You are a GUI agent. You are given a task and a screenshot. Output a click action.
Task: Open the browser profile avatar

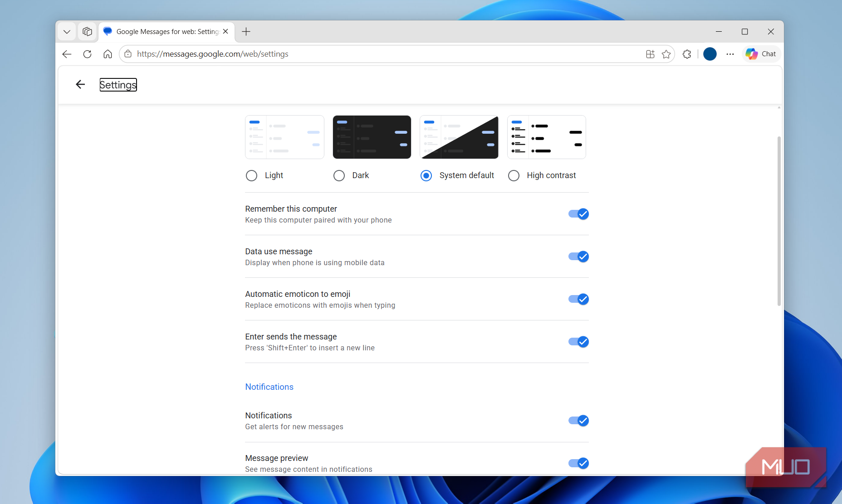point(710,54)
